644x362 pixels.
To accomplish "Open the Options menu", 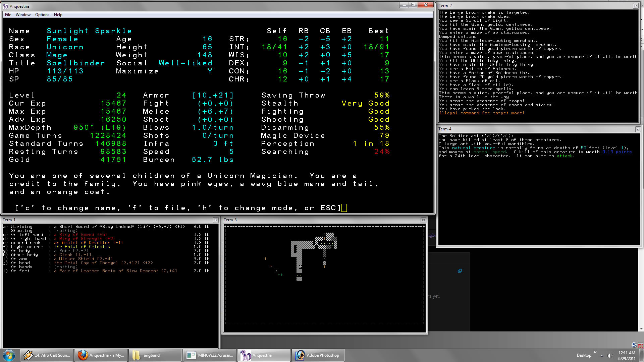I will coord(42,15).
